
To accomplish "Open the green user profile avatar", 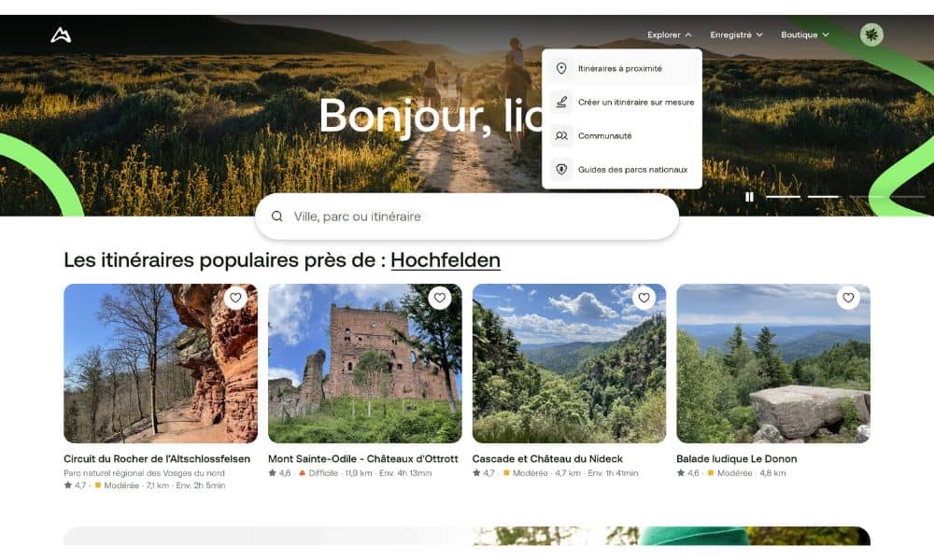I will coord(871,35).
